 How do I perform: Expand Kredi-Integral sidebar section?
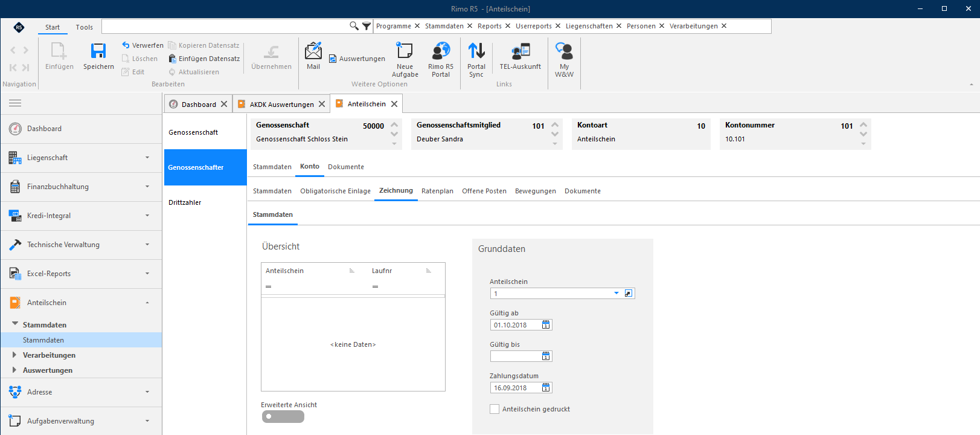pos(147,216)
